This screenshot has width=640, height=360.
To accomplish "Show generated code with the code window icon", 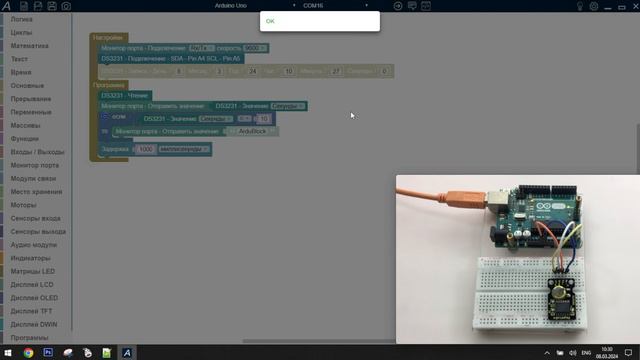I will (x=426, y=6).
